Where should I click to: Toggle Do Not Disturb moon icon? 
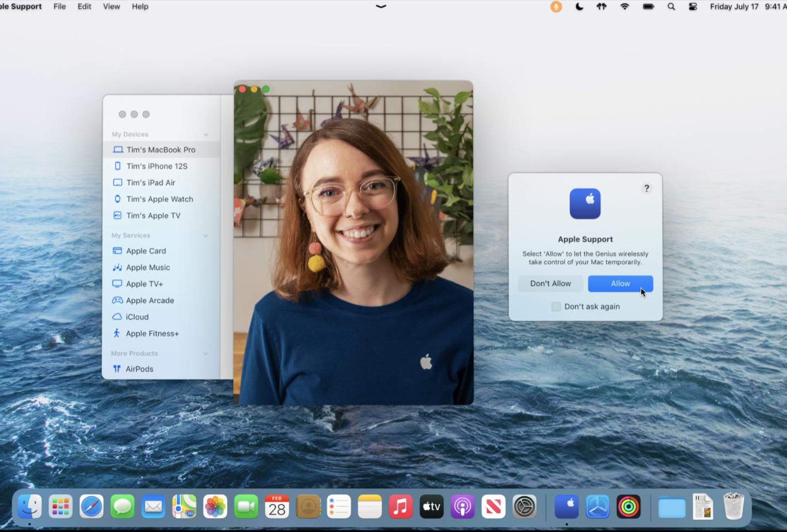click(579, 7)
